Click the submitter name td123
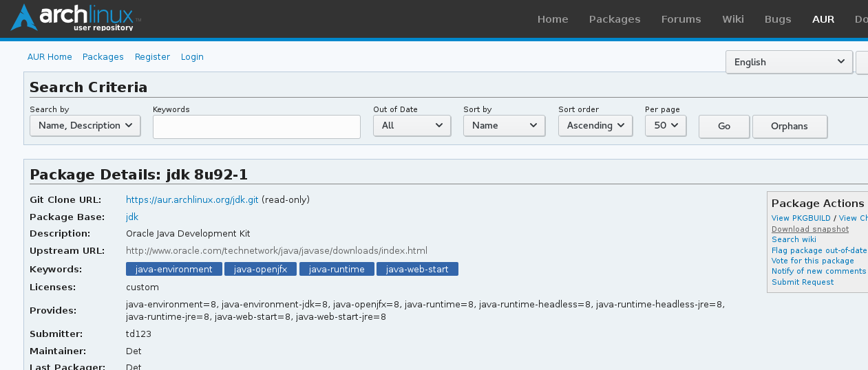The height and width of the screenshot is (370, 868). tap(138, 334)
